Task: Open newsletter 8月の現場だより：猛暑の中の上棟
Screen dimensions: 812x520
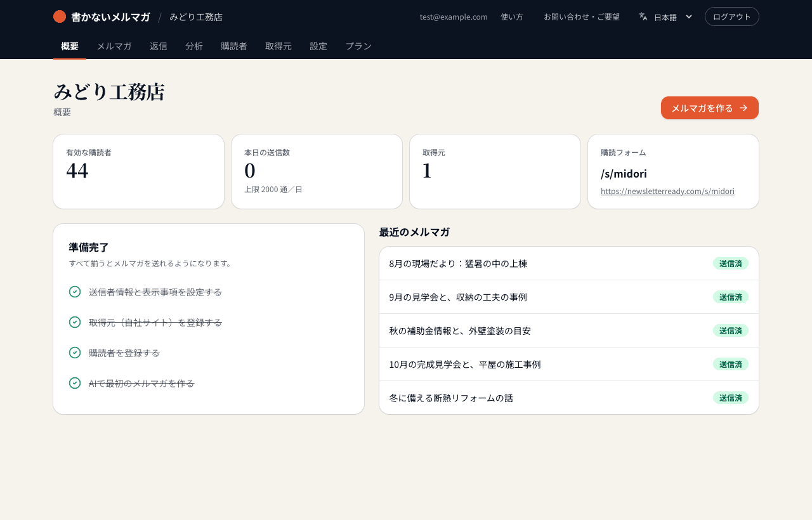Action: pyautogui.click(x=569, y=263)
